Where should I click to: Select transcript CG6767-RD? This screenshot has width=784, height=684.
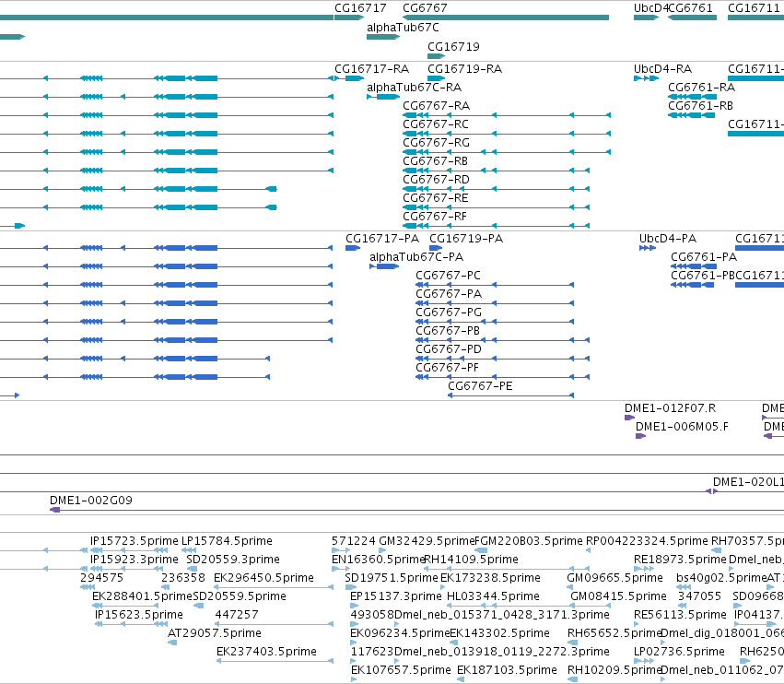(x=436, y=180)
